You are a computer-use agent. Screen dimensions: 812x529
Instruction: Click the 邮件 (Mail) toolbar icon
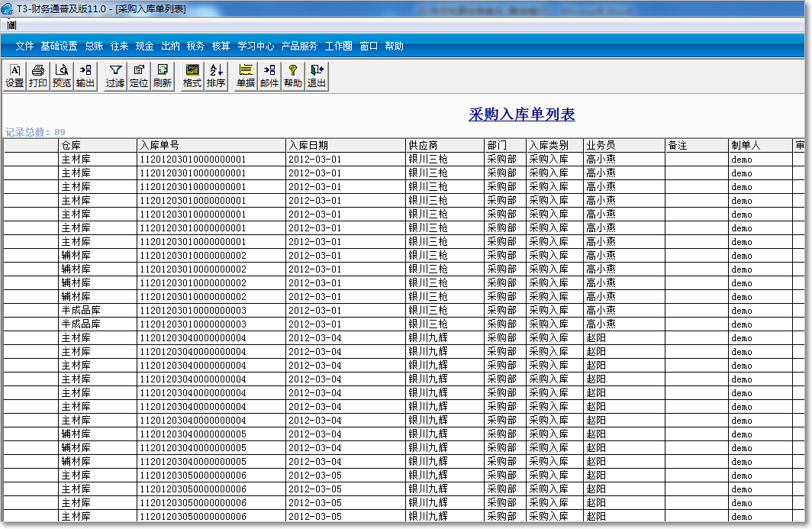[269, 76]
